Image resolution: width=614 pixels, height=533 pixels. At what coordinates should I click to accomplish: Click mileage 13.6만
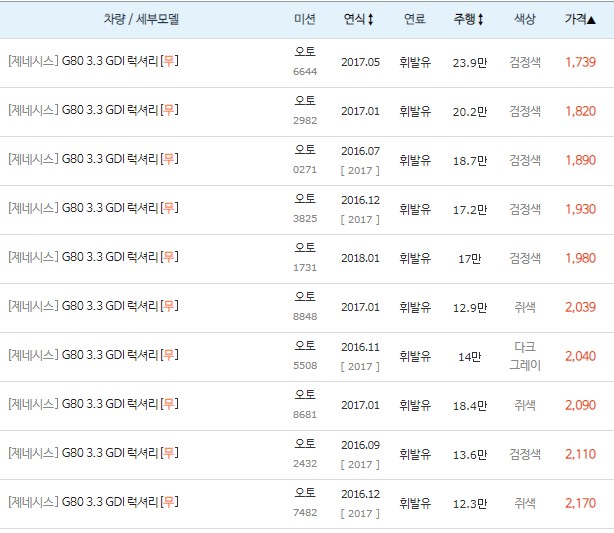click(x=470, y=454)
